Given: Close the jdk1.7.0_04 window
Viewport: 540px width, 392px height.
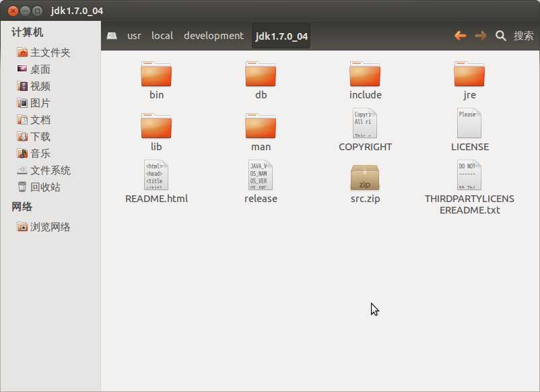Looking at the screenshot, I should click(13, 11).
